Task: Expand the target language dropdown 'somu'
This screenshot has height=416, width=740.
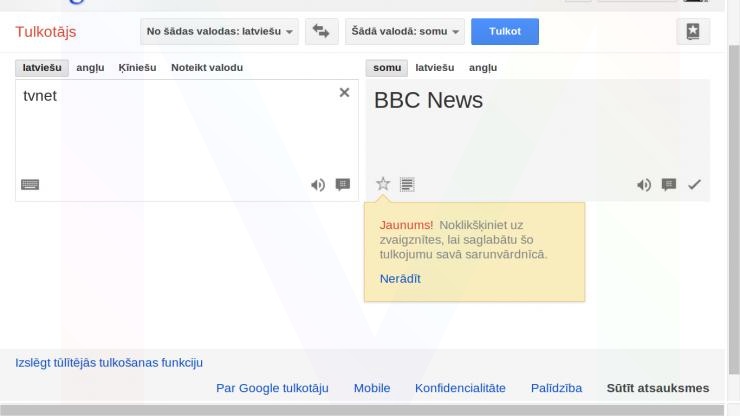Action: click(x=406, y=32)
